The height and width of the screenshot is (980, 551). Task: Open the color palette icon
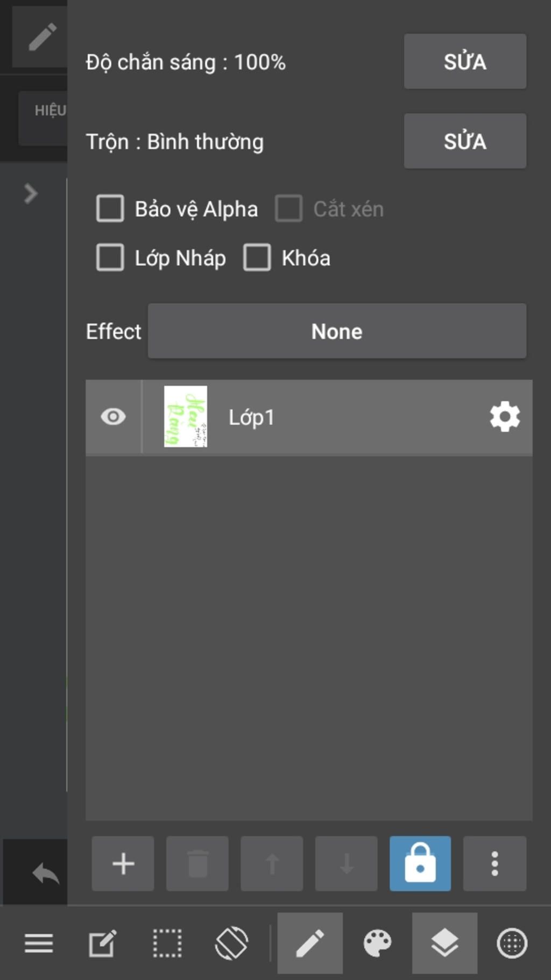point(377,943)
